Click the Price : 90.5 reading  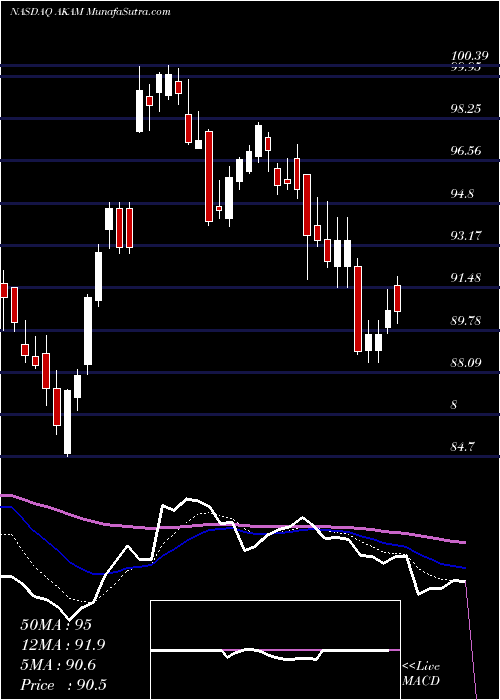click(63, 685)
